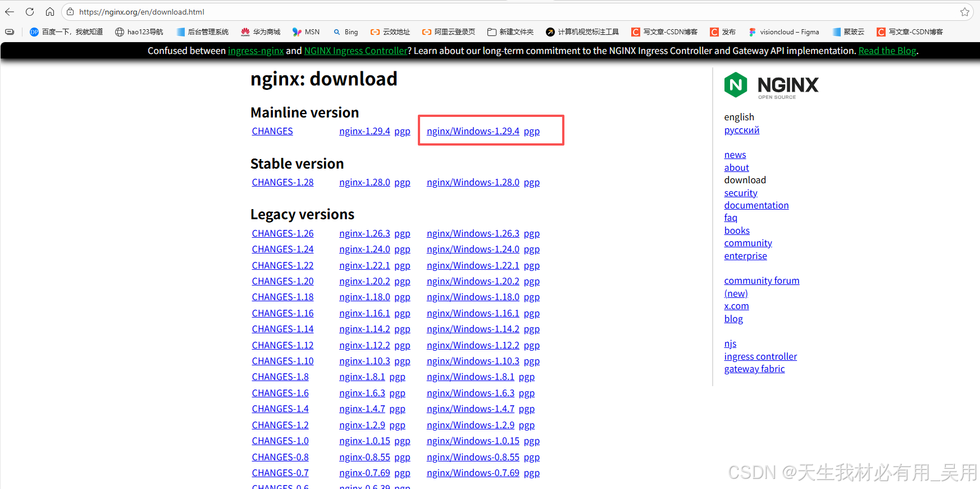Image resolution: width=980 pixels, height=489 pixels.
Task: Open visioncloud – Figma bookmark
Action: tap(784, 32)
